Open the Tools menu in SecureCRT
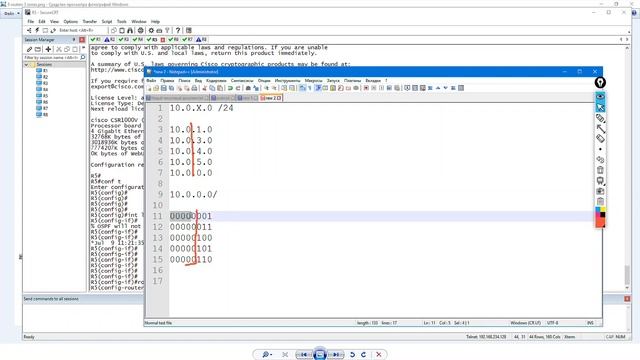 122,22
